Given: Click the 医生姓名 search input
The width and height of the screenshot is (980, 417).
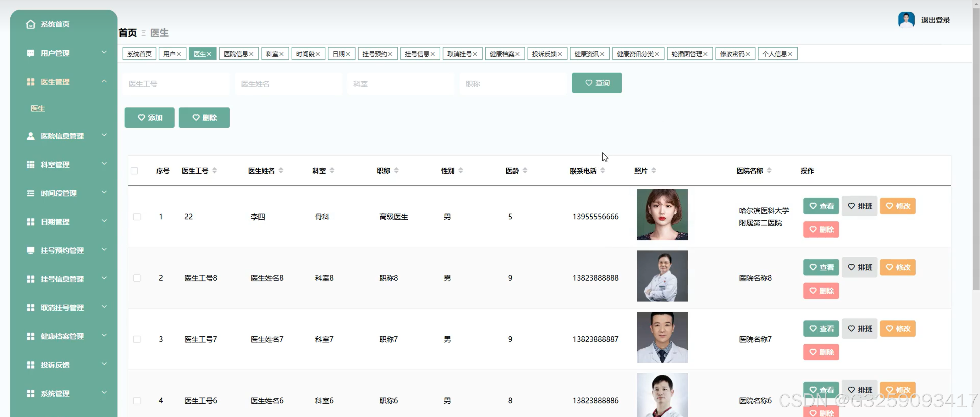Looking at the screenshot, I should (288, 84).
